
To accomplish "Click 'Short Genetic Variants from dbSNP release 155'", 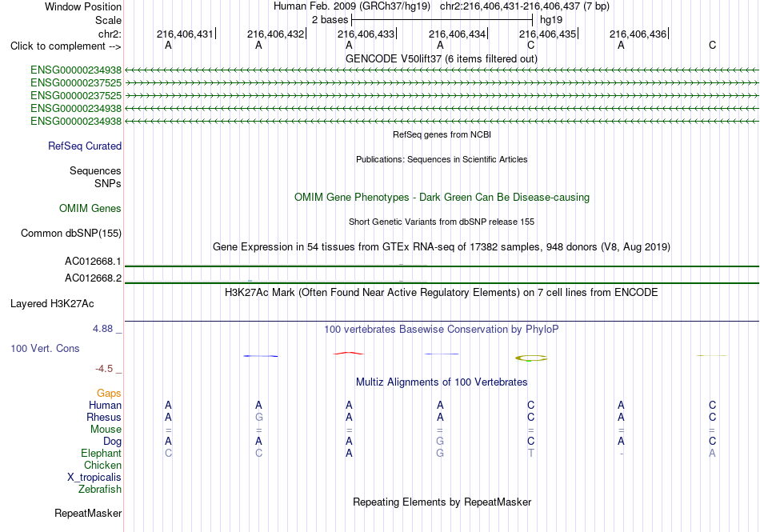I will click(442, 222).
